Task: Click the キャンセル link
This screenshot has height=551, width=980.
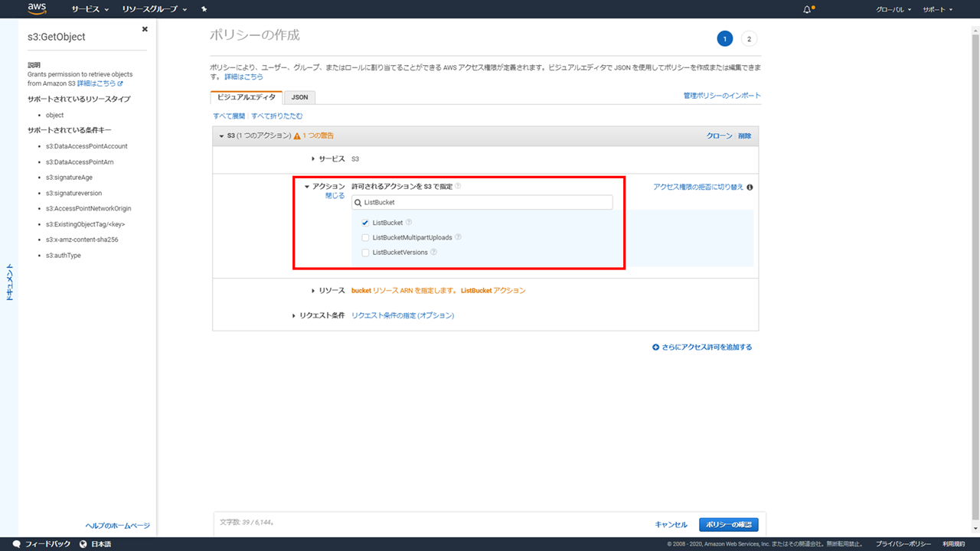Action: point(671,524)
